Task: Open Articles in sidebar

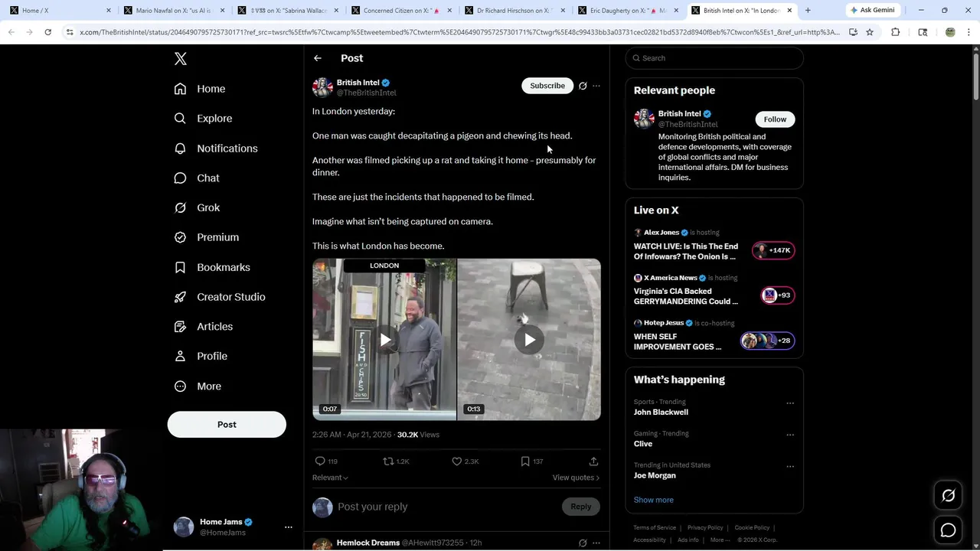Action: click(x=204, y=326)
